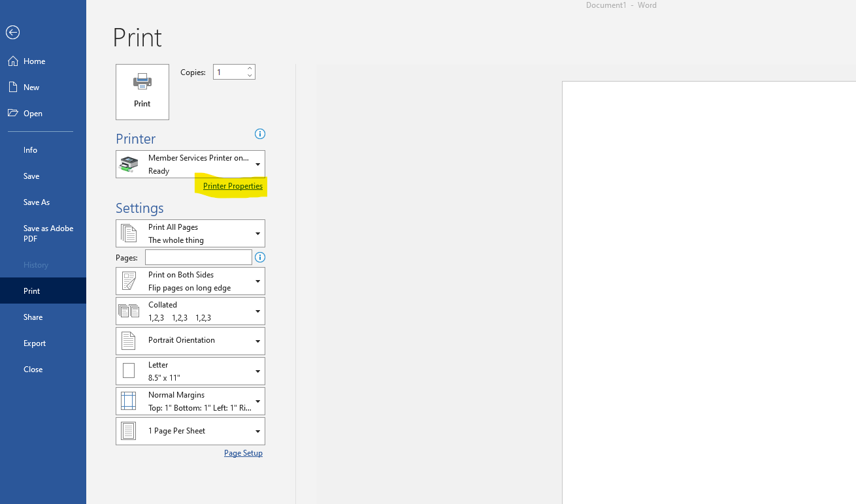Screen dimensions: 856x504
Task: Decrease copies with the down arrow
Action: (250, 76)
